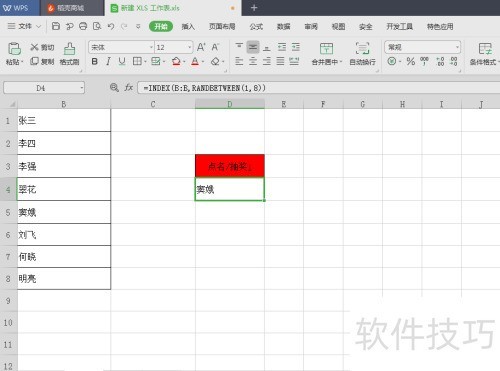This screenshot has height=371, width=500.
Task: Open the 公式 ribbon tab
Action: pos(256,26)
